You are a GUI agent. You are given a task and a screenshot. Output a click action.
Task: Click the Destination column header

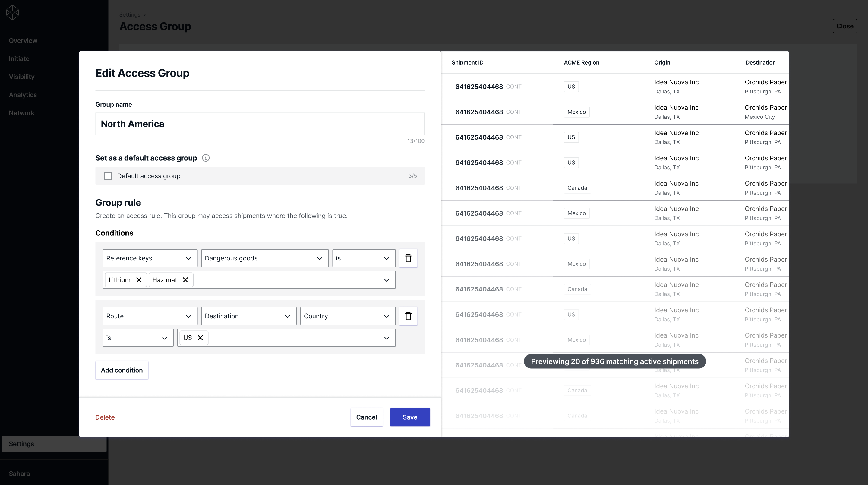tap(760, 62)
